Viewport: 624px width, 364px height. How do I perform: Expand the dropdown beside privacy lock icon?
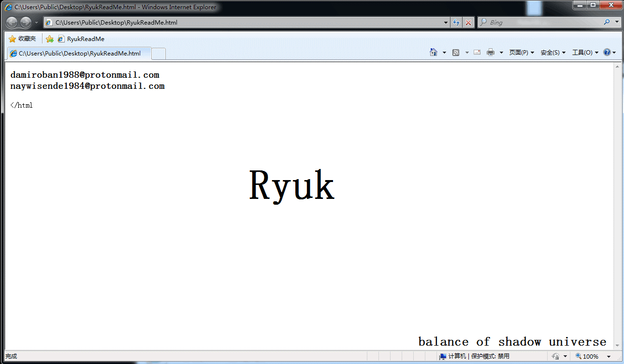(565, 357)
